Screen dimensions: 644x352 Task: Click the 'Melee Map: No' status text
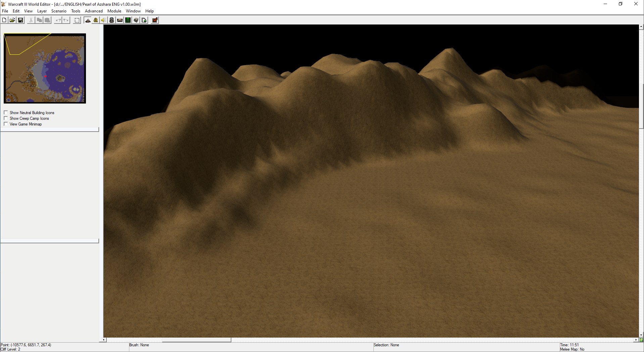tap(572, 349)
